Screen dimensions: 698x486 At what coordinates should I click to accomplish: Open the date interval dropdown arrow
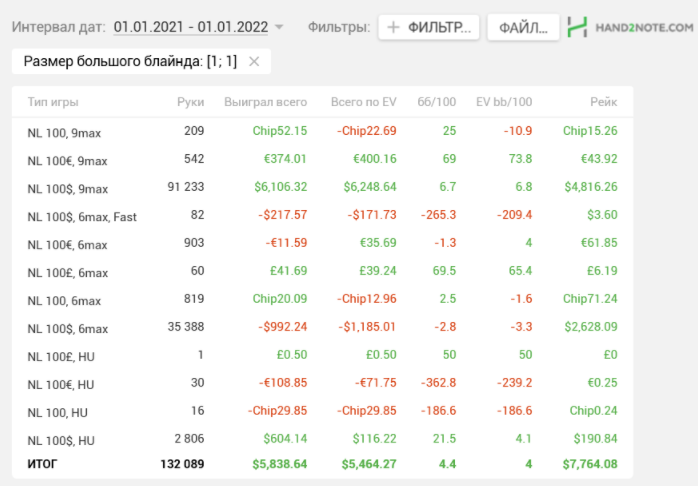[279, 27]
